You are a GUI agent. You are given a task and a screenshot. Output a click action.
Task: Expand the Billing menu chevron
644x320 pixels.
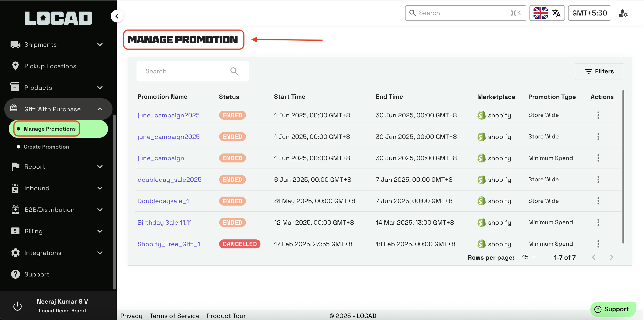point(100,231)
